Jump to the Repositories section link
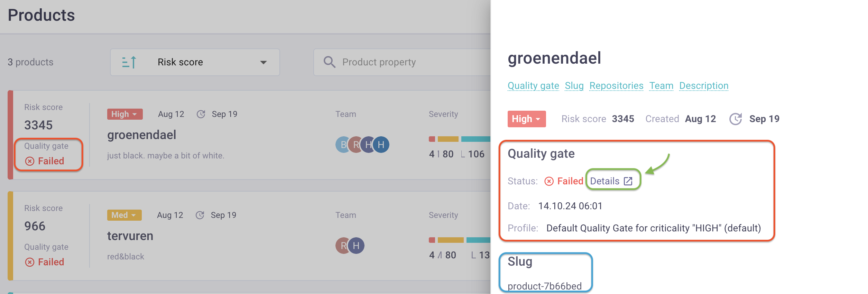868x294 pixels. 616,85
